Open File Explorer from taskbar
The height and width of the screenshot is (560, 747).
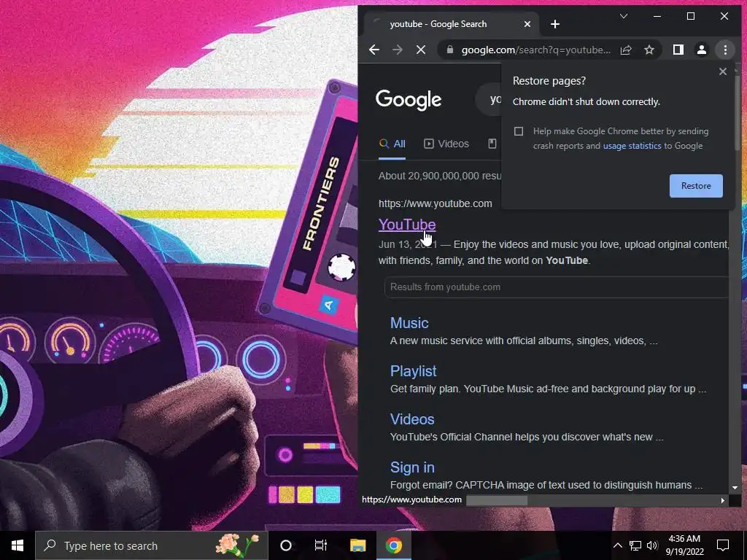(x=357, y=545)
